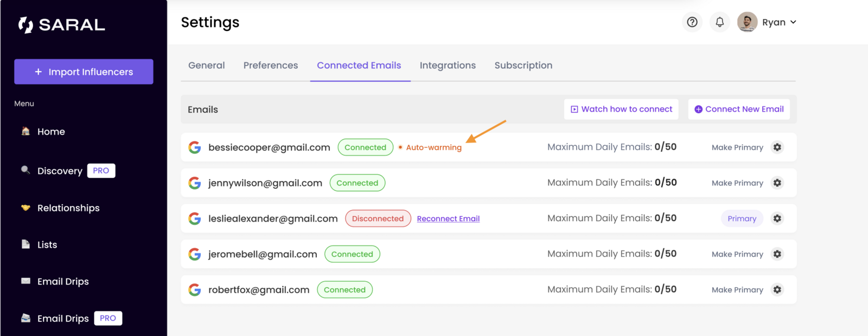Click the SARAL logo in sidebar
Viewport: 868px width, 336px height.
point(61,25)
